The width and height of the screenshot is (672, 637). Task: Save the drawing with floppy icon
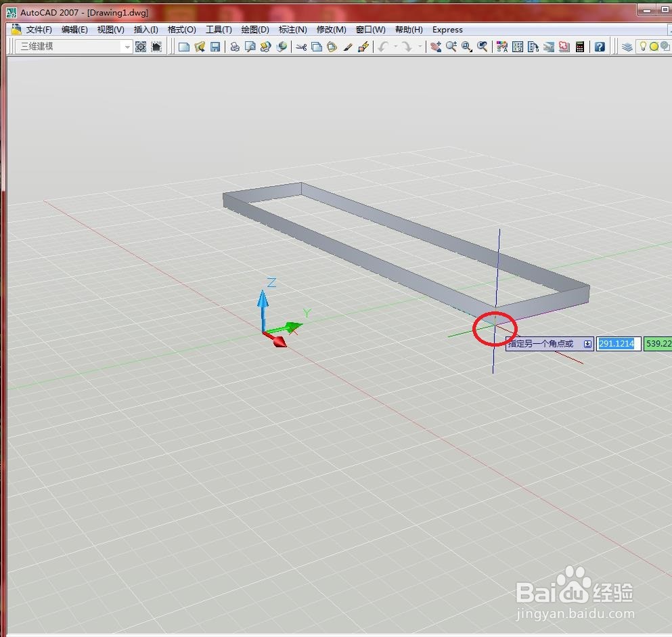[x=215, y=47]
